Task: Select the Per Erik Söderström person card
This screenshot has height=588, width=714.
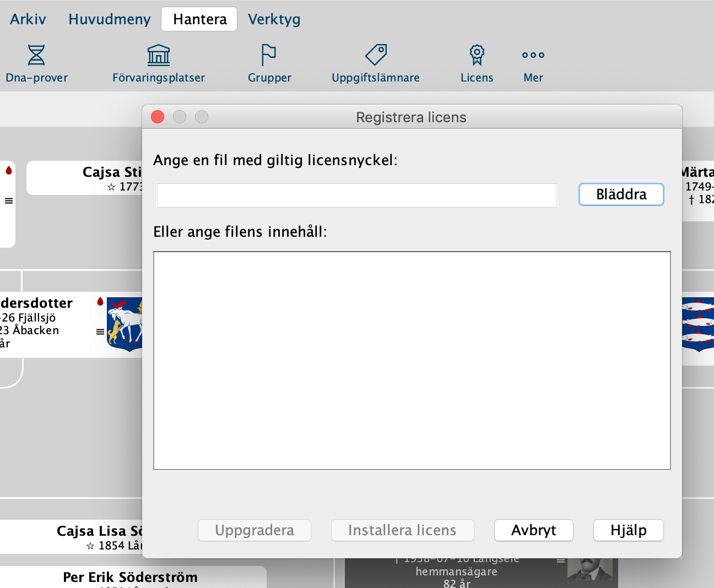Action: 130,577
